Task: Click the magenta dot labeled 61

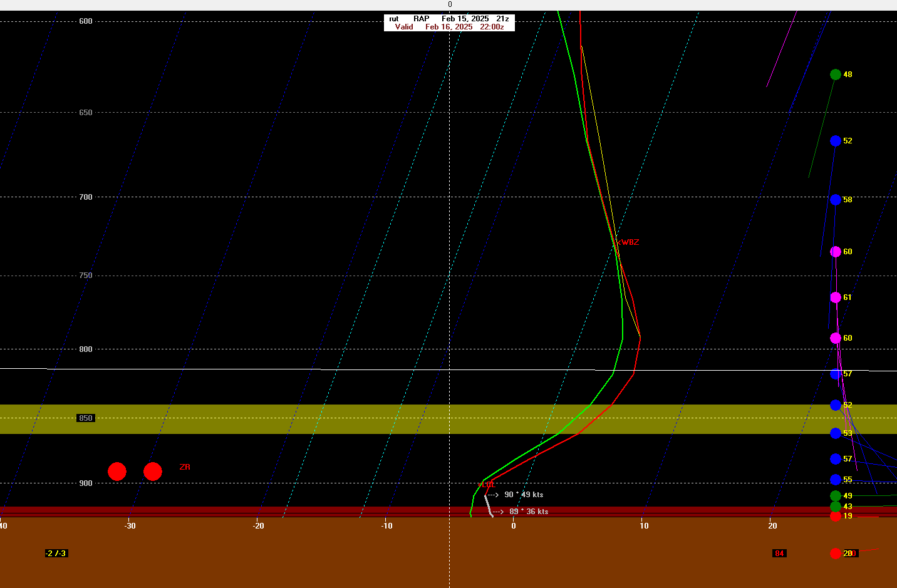Action: click(x=836, y=297)
